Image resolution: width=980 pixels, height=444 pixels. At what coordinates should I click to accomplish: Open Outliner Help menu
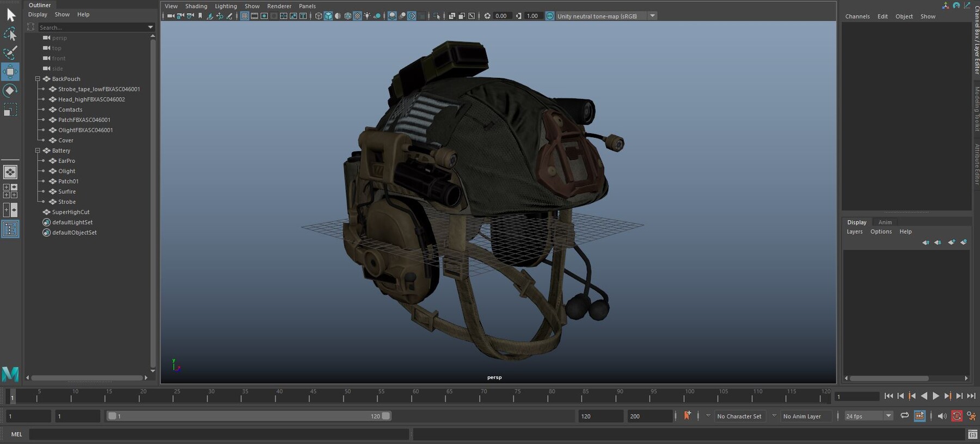[83, 15]
